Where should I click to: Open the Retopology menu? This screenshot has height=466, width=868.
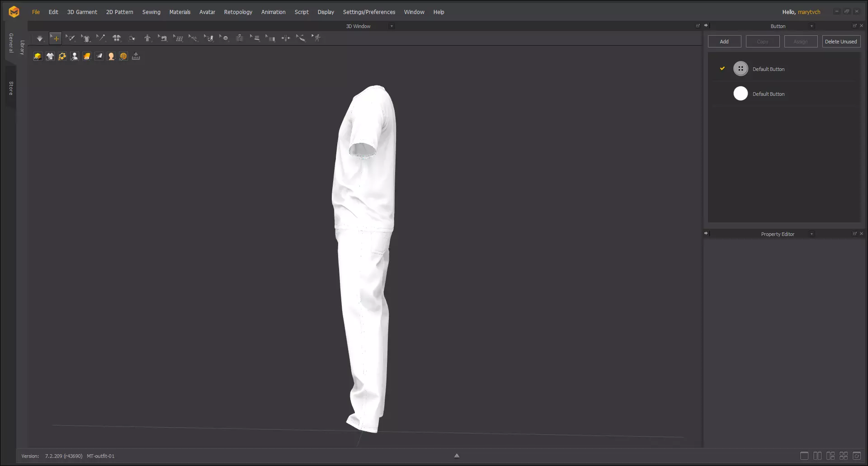238,12
